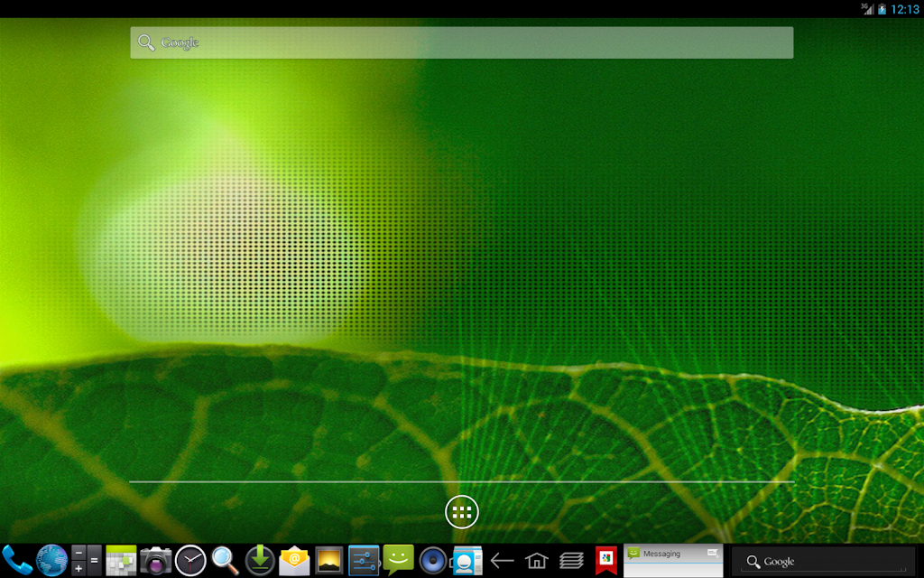
Task: Tap the 12:13 clock in status bar
Action: [x=905, y=9]
